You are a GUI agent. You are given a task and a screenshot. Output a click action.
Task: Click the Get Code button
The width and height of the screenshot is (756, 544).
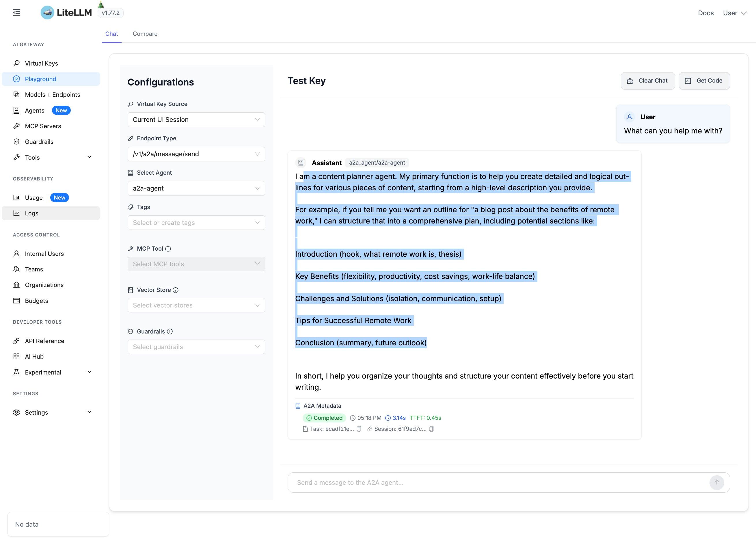pos(704,81)
